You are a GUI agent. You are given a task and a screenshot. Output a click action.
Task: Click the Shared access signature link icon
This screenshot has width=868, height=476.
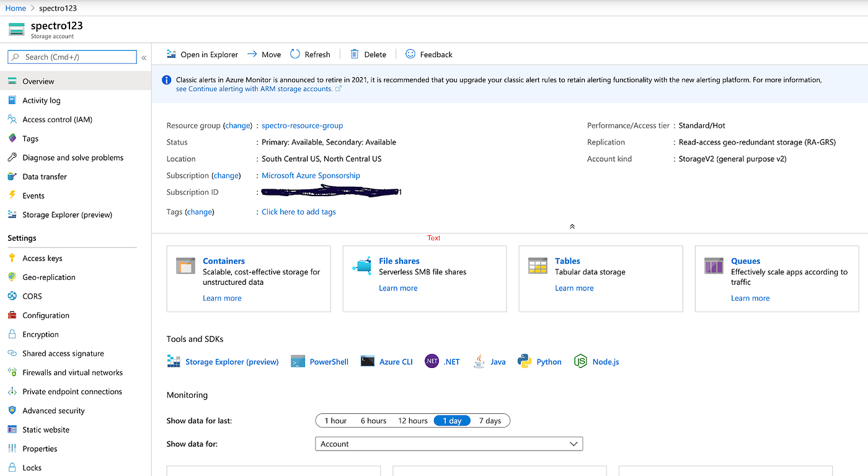(x=12, y=353)
